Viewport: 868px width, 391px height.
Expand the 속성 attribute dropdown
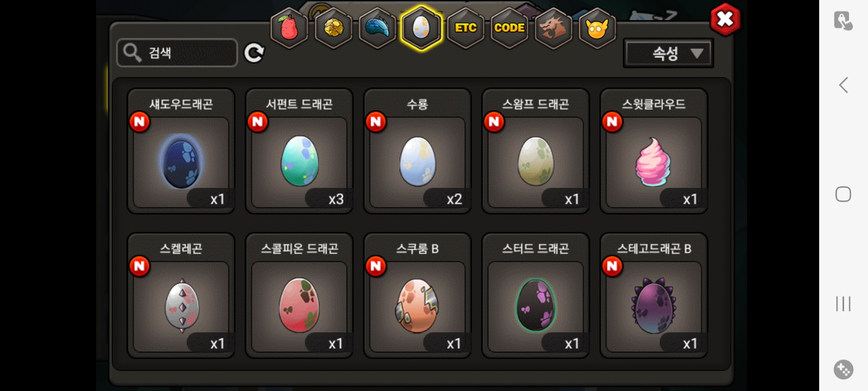point(668,53)
